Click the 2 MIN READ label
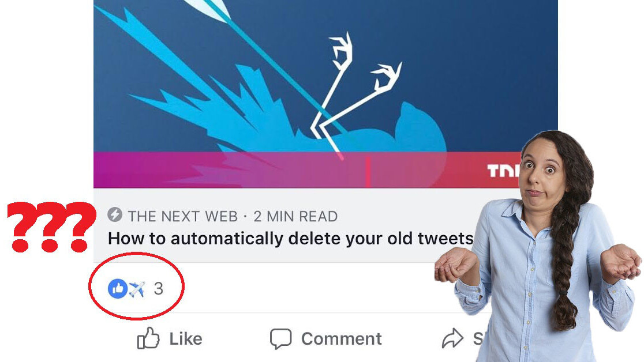 coord(295,216)
